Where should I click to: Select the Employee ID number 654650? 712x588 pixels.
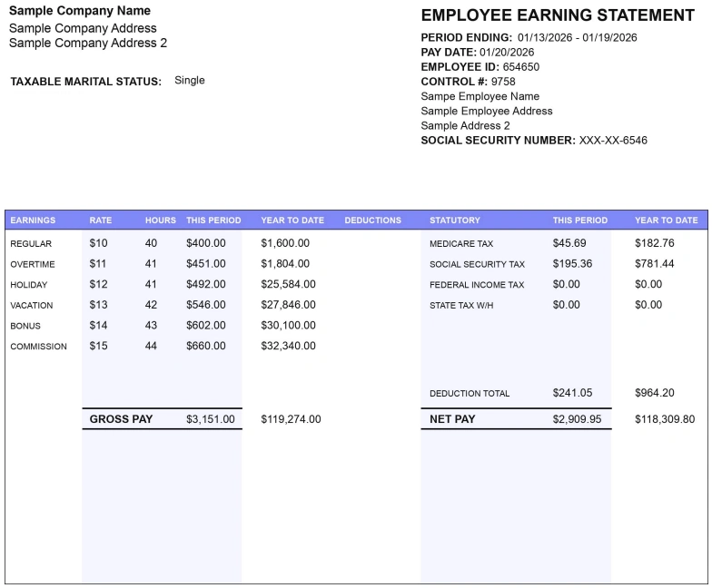coord(520,67)
